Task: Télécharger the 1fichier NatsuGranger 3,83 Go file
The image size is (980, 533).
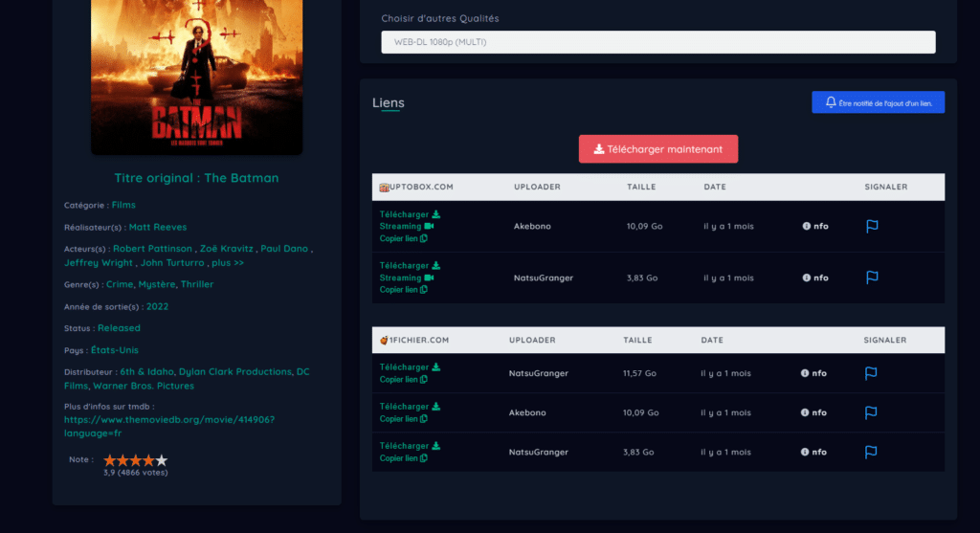Action: 410,446
